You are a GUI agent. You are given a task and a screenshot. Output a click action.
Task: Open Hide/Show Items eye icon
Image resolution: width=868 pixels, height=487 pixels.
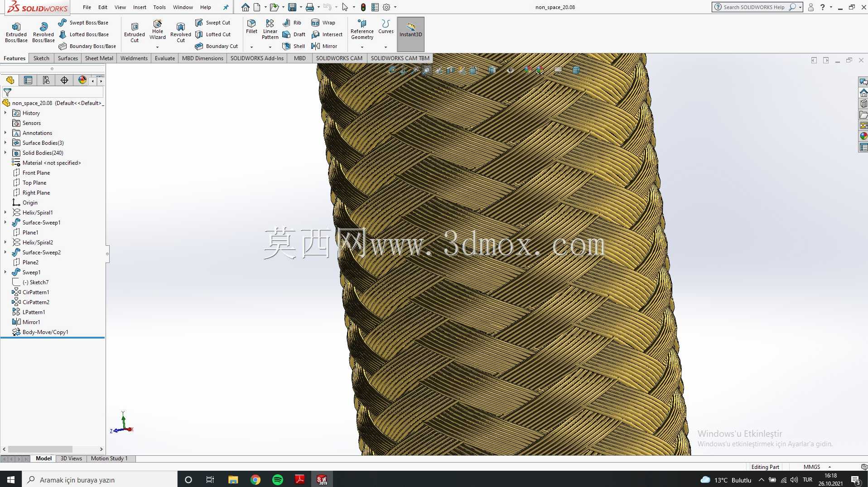510,70
